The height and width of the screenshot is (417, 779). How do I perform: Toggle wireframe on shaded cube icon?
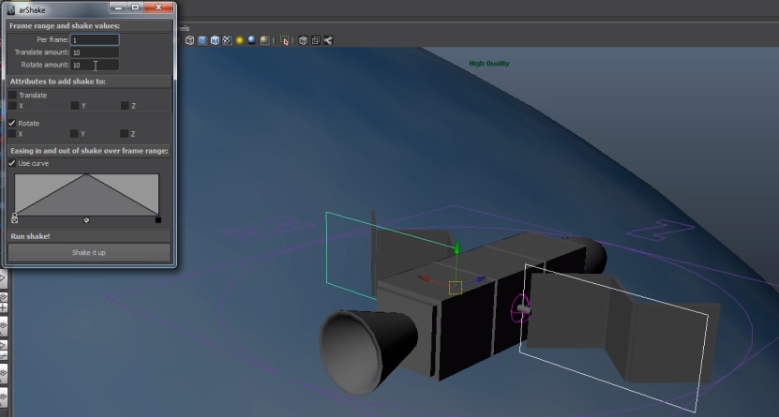pyautogui.click(x=215, y=41)
